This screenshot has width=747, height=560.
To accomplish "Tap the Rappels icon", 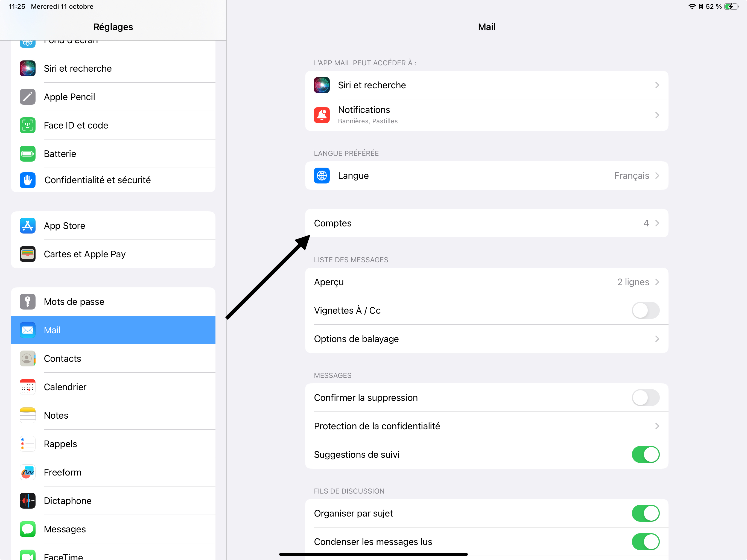I will coord(28,444).
